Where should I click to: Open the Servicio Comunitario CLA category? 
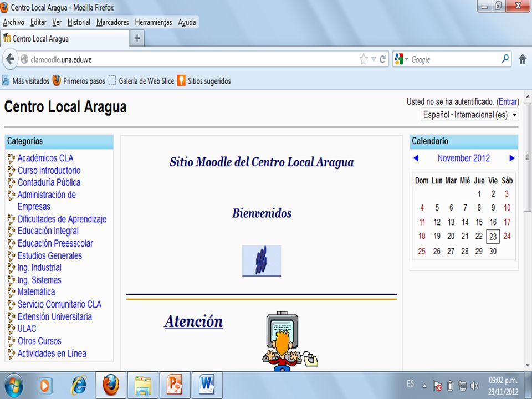[60, 304]
